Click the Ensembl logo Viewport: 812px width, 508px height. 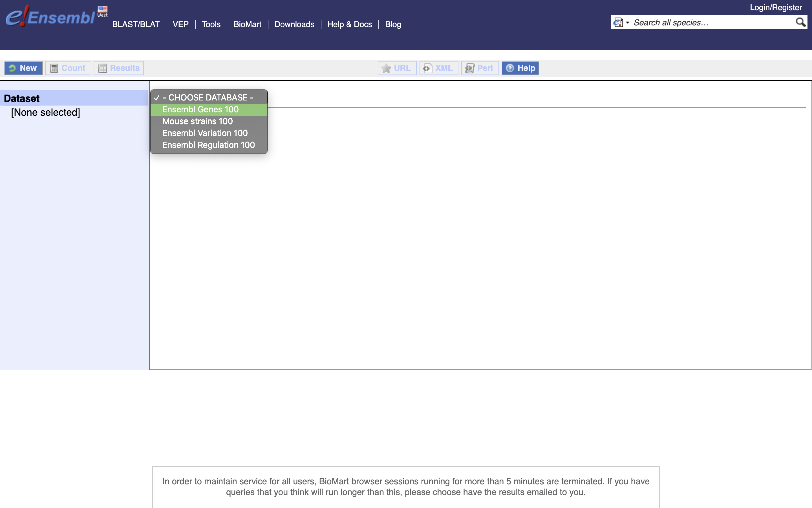[50, 16]
